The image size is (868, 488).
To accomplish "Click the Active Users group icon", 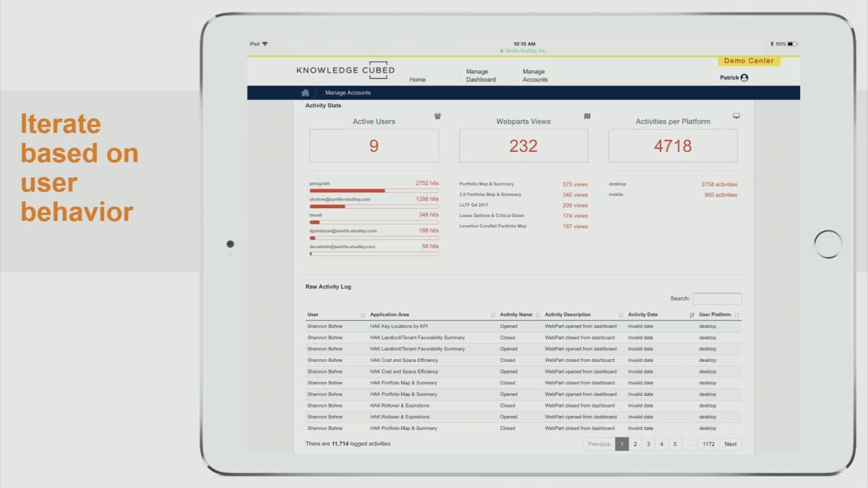I will point(437,117).
